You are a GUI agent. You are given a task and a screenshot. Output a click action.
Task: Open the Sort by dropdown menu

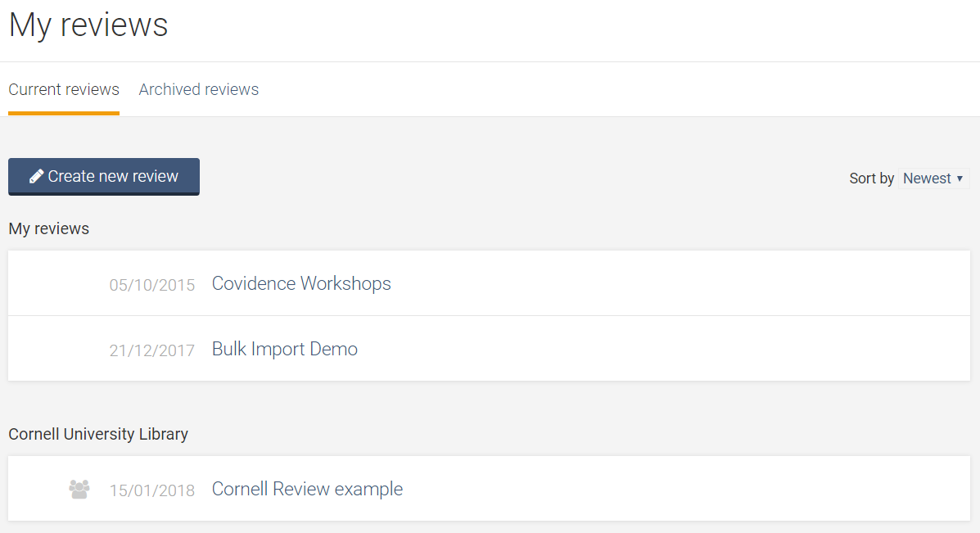pos(933,178)
